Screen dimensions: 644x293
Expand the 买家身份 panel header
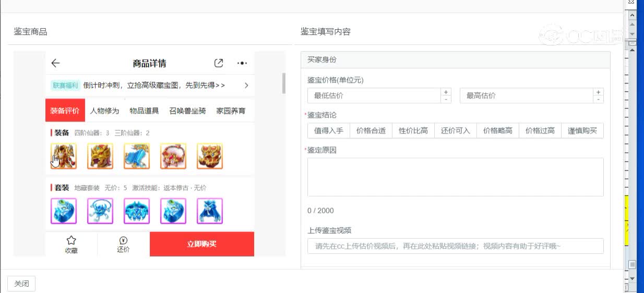tap(456, 60)
